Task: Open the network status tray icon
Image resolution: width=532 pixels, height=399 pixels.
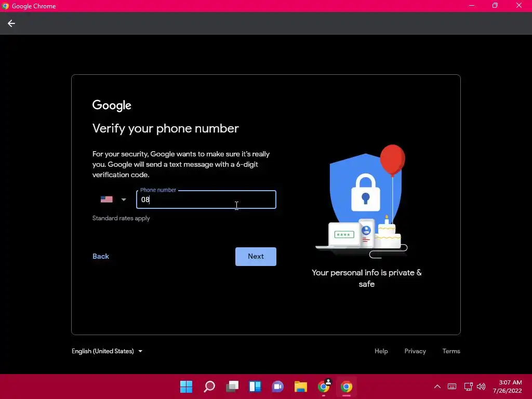Action: click(468, 387)
